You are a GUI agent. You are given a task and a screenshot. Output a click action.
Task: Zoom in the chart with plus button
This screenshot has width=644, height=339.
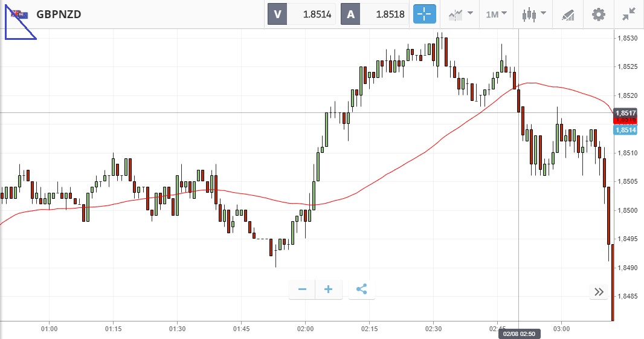329,289
